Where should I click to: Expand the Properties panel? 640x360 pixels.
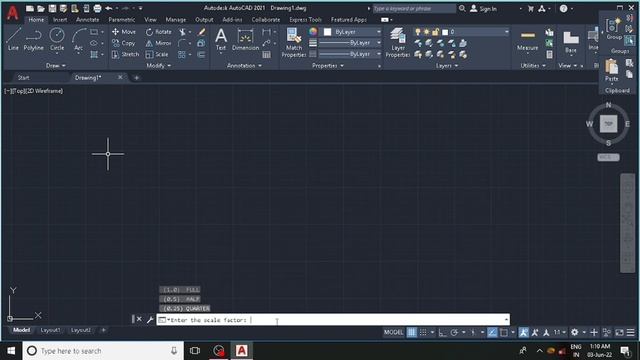[328, 65]
